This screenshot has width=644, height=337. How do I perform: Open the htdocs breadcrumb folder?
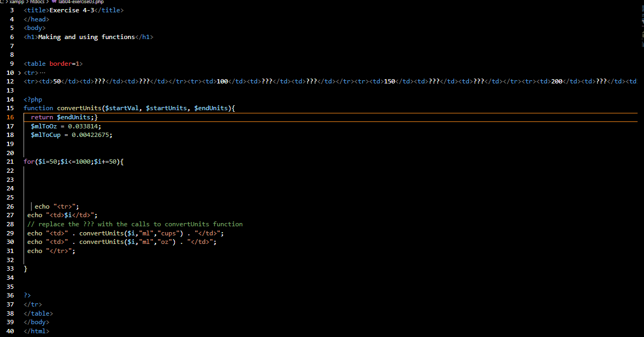point(38,2)
